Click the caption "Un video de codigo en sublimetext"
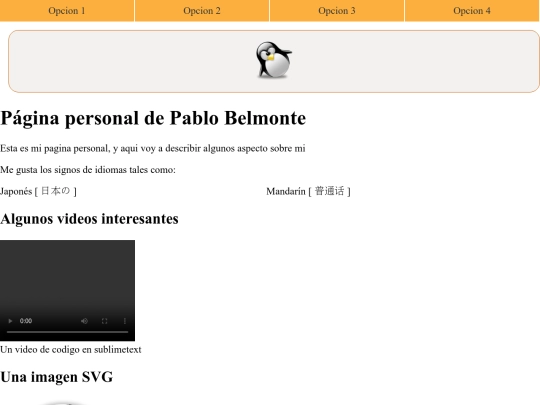Image resolution: width=540 pixels, height=405 pixels. pyautogui.click(x=71, y=350)
